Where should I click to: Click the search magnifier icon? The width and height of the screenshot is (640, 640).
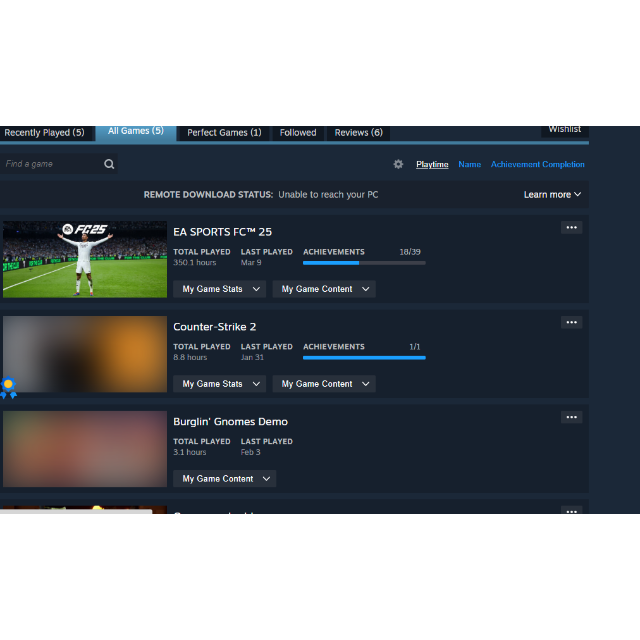pos(109,164)
